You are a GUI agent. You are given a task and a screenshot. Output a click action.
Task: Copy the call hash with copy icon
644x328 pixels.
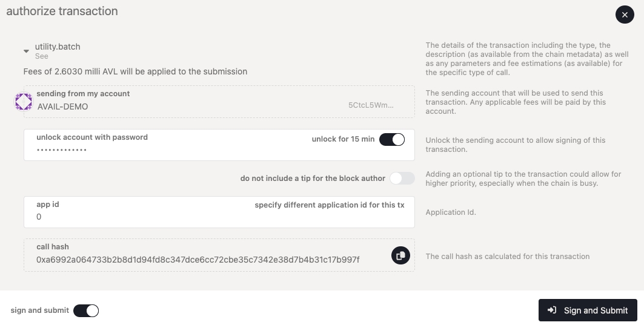[400, 255]
